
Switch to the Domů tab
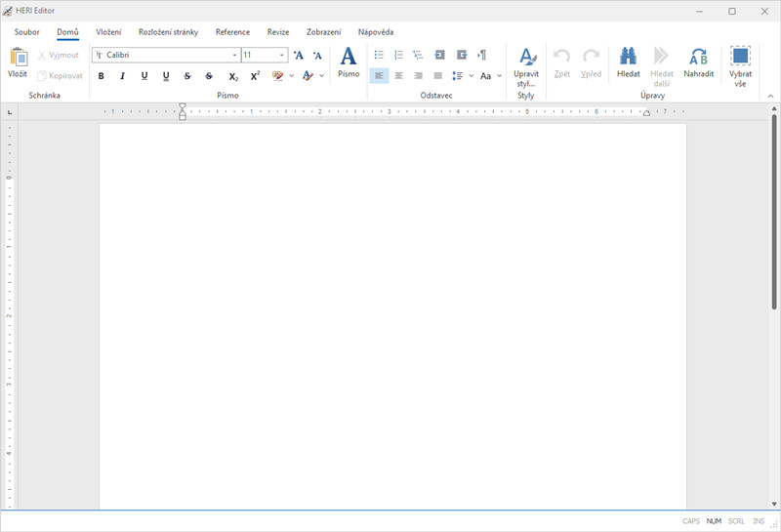click(67, 32)
